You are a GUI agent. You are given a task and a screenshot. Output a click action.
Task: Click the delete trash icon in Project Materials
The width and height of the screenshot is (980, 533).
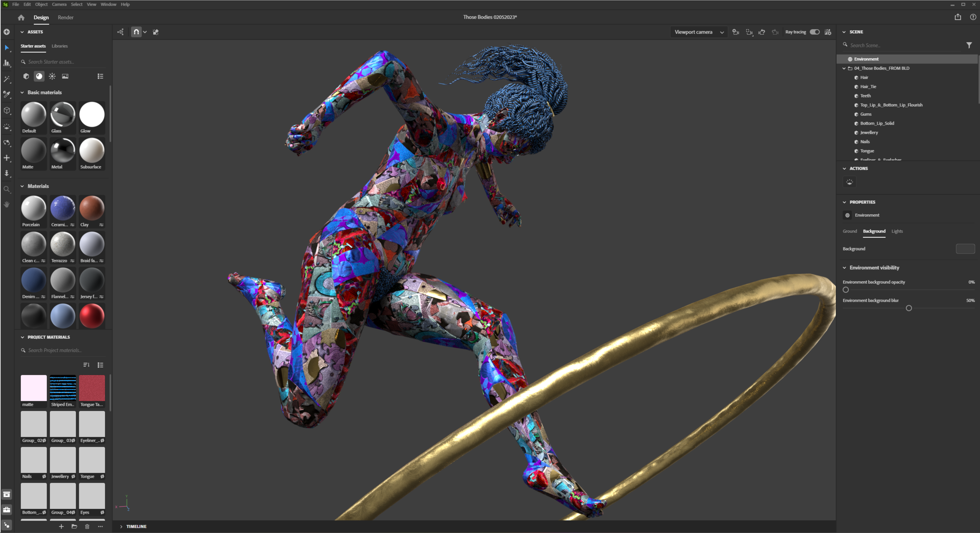click(x=87, y=527)
